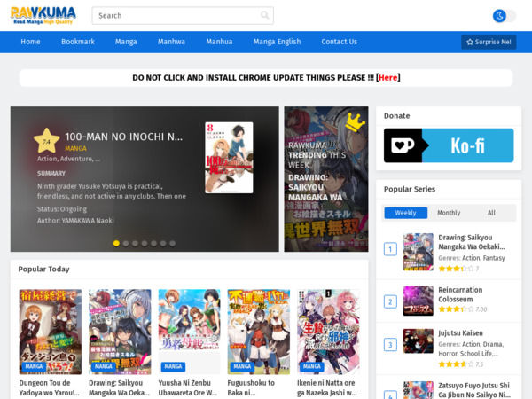Open the Contact Us page
Image resolution: width=532 pixels, height=399 pixels.
click(x=340, y=42)
